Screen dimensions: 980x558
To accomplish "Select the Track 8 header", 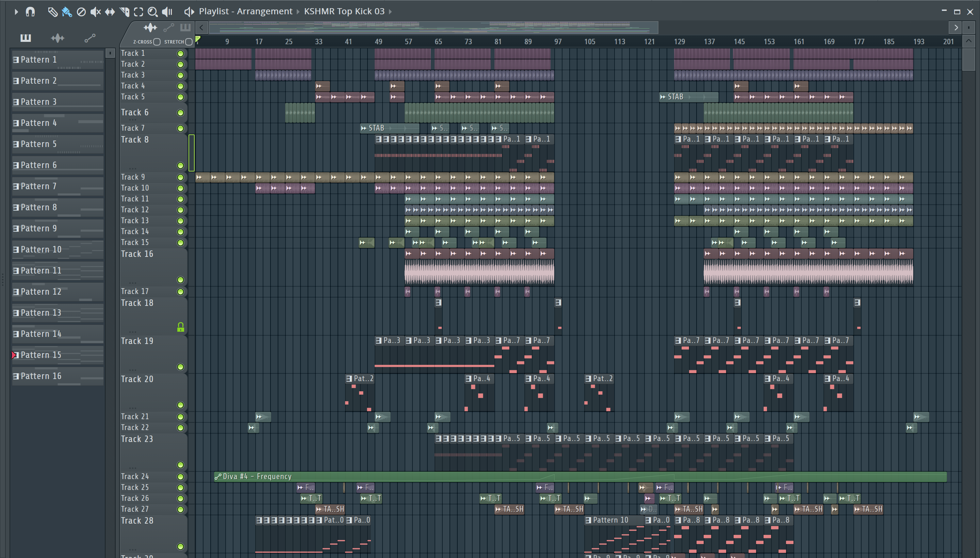I will click(x=153, y=152).
